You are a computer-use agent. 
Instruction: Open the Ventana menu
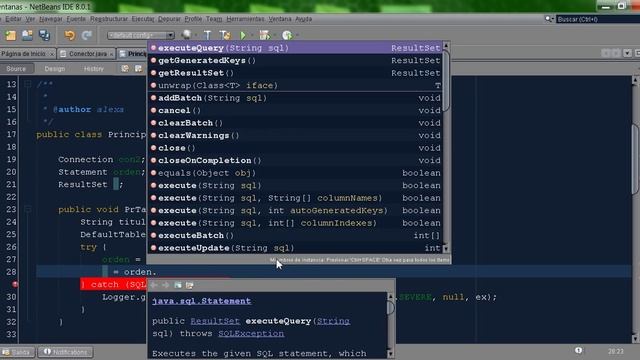tap(280, 19)
